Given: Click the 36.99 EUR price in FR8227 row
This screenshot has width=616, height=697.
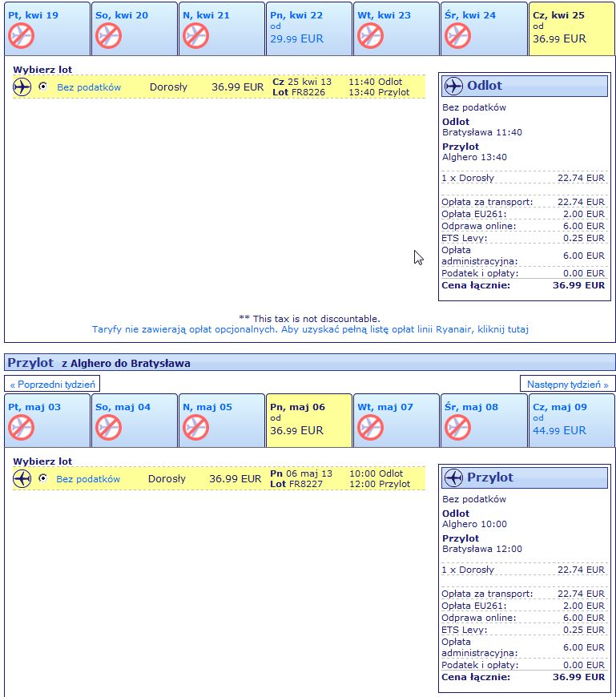Looking at the screenshot, I should click(x=236, y=479).
